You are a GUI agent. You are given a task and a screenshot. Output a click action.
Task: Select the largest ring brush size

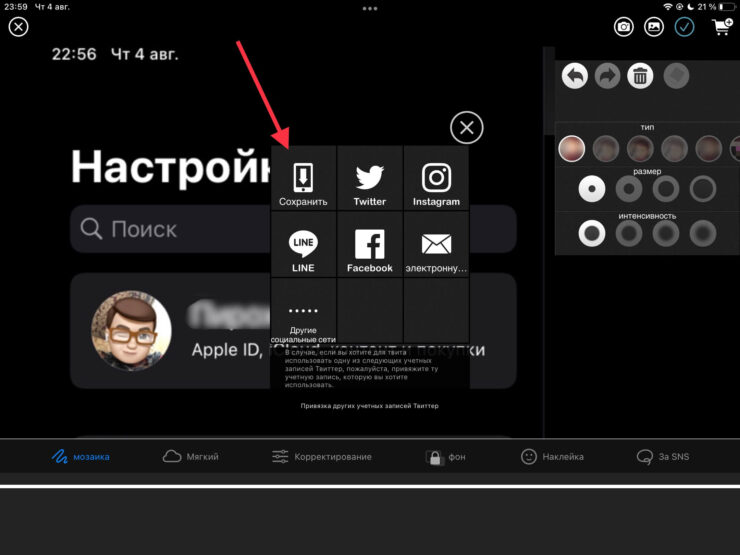(x=703, y=189)
